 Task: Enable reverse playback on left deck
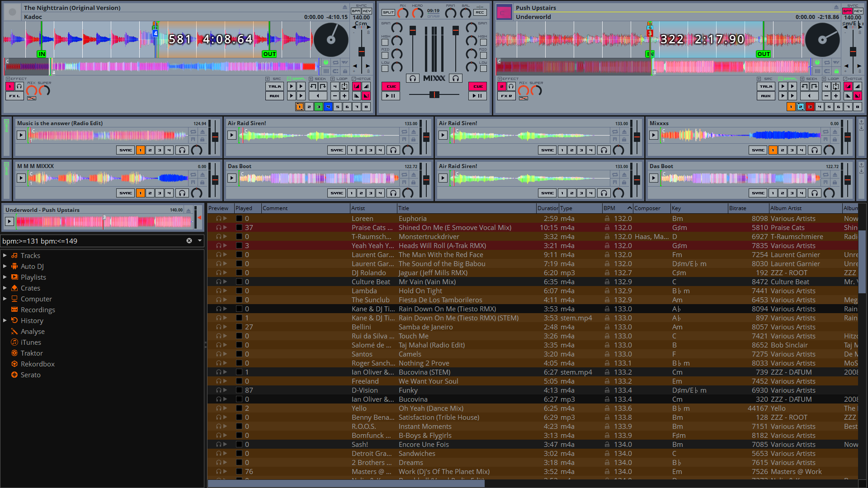pyautogui.click(x=318, y=96)
